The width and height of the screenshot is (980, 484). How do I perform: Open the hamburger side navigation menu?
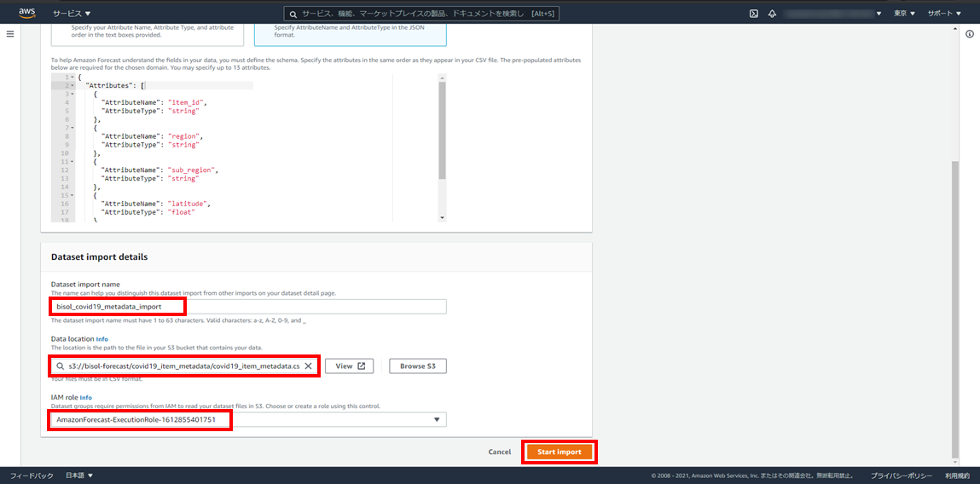click(x=10, y=34)
